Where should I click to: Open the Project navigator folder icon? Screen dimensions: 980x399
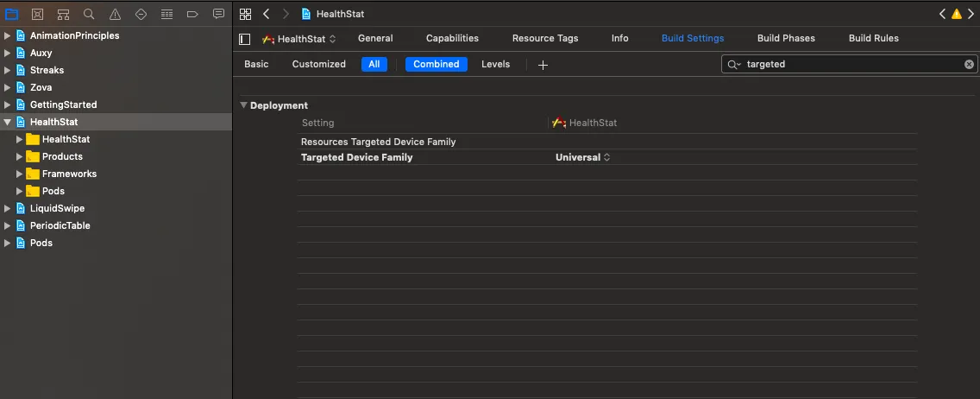(x=11, y=14)
